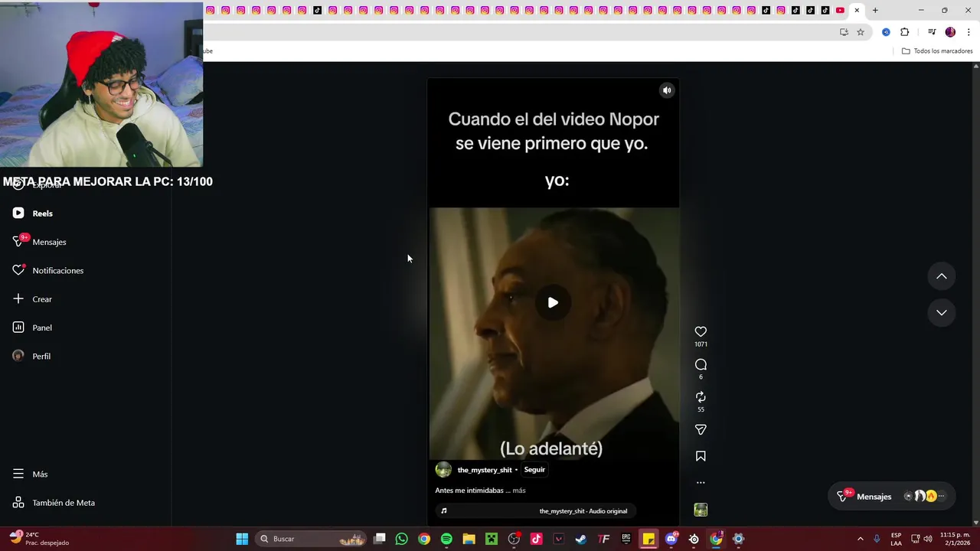This screenshot has width=980, height=551.
Task: Open the reel's three-dot options menu
Action: click(701, 483)
